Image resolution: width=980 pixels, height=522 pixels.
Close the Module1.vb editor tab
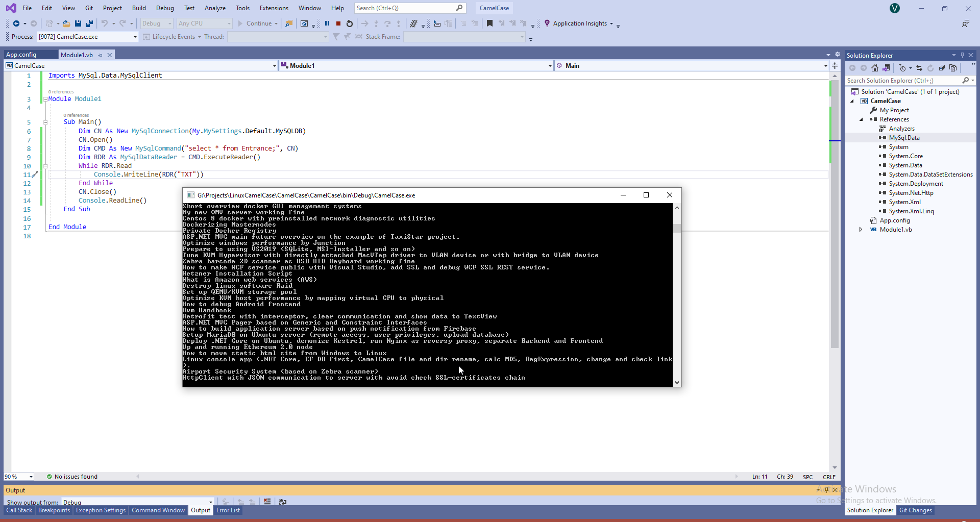tap(110, 55)
